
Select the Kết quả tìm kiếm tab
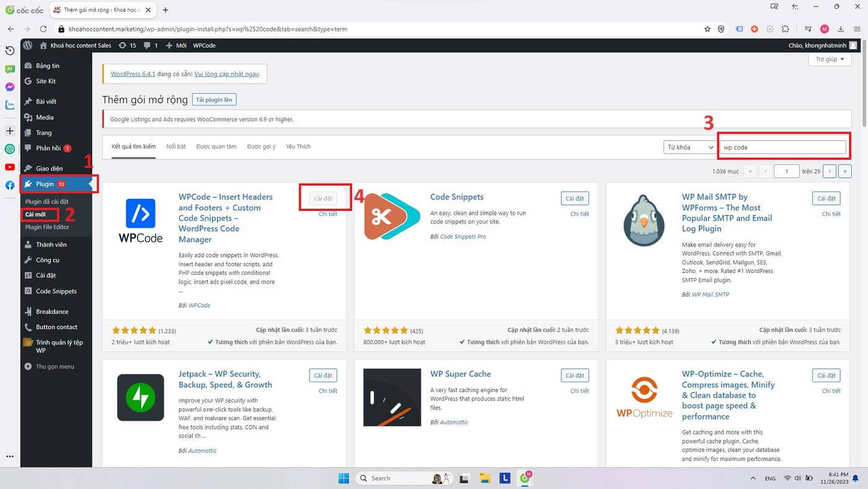tap(133, 146)
